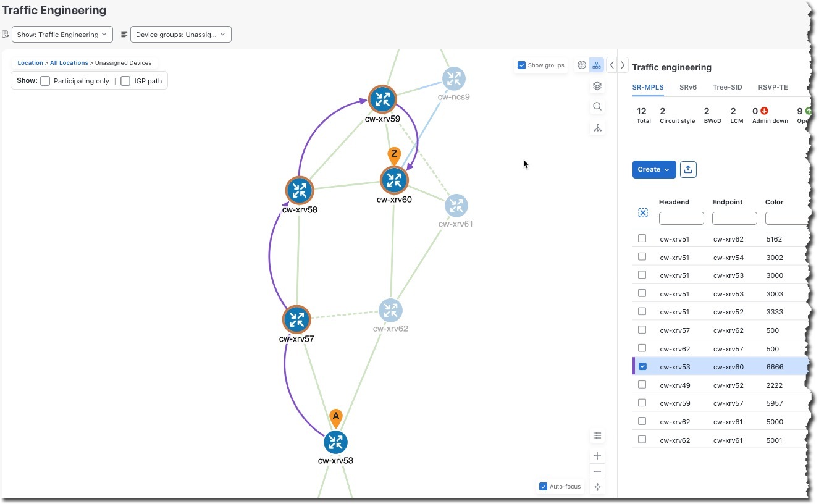Click the import policies upload icon
Viewport: 832px width, 504px height.
[x=688, y=169]
